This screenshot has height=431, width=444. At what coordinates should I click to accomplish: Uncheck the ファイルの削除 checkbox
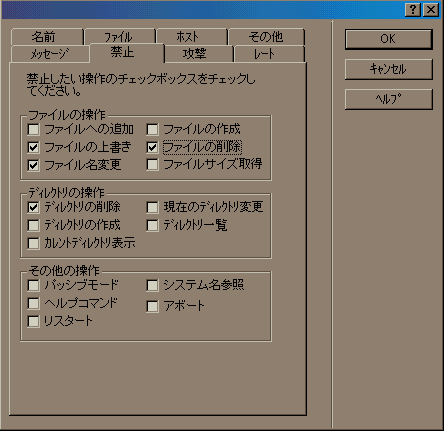tap(152, 147)
